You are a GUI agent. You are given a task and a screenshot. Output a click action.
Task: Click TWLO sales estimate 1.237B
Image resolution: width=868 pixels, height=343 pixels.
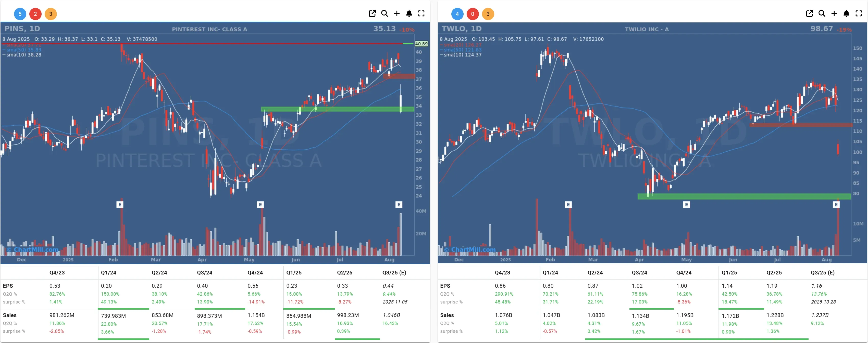click(820, 315)
